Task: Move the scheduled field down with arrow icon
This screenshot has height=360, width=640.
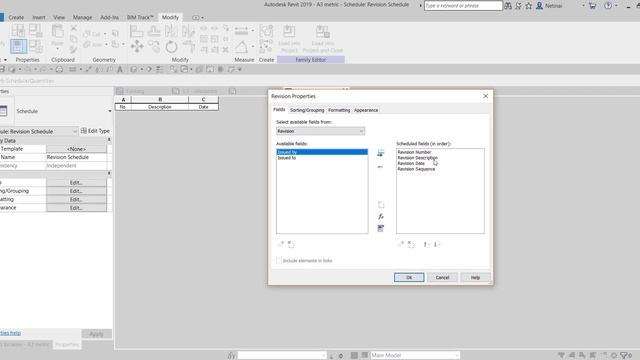Action: tap(436, 244)
